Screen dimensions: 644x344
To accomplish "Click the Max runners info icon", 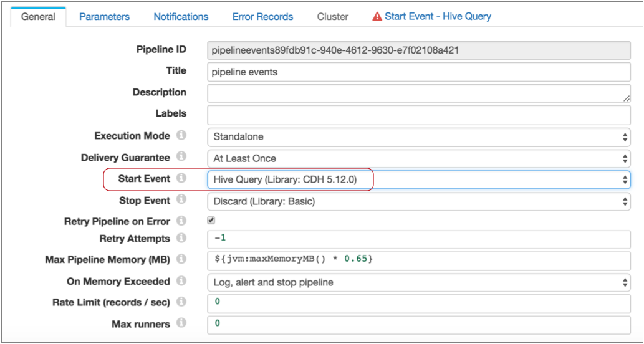I will pos(181,323).
